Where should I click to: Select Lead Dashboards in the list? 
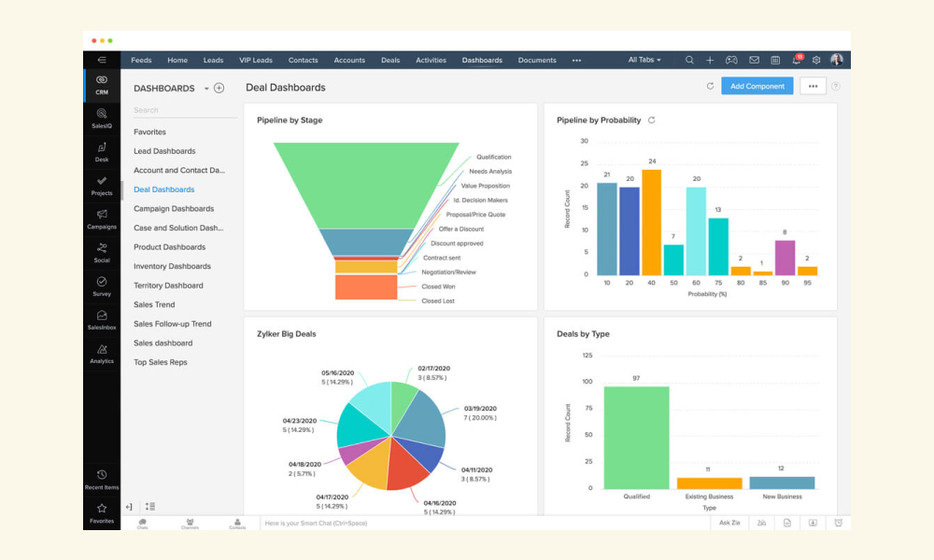164,151
